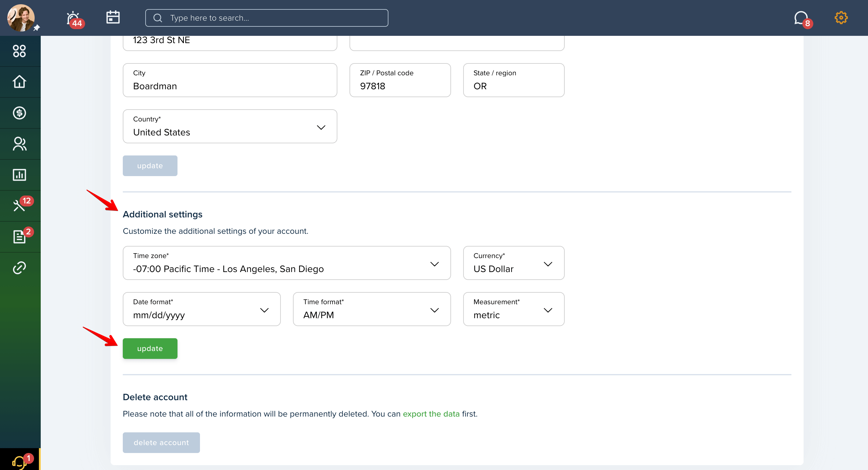Expand the Time zone dropdown
868x470 pixels.
[287, 263]
